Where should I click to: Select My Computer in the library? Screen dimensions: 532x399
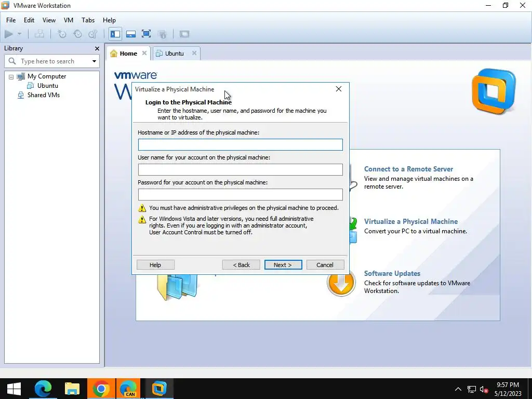click(47, 76)
